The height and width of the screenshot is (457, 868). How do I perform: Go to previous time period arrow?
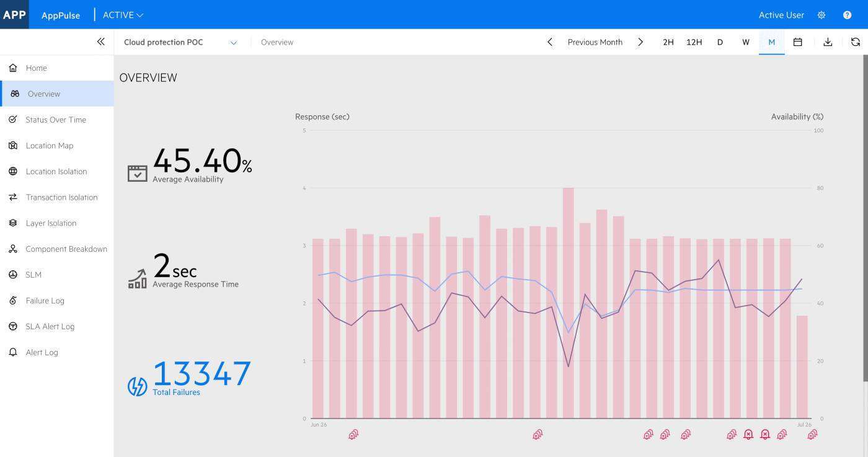click(x=550, y=42)
